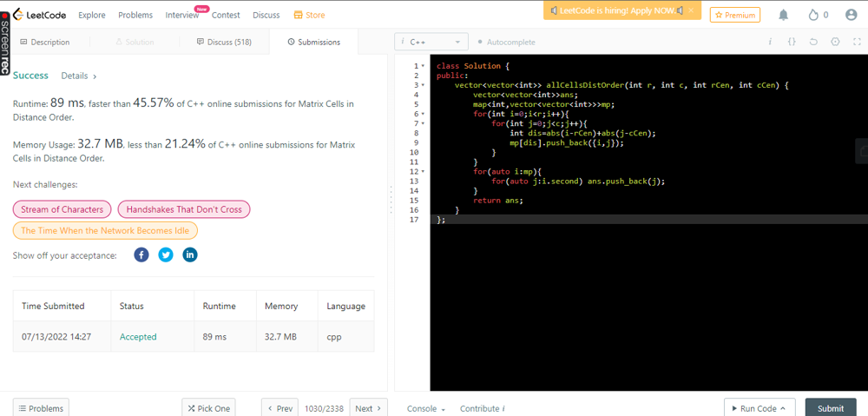The height and width of the screenshot is (416, 868).
Task: Click the 1030/2338 problem counter
Action: 324,409
